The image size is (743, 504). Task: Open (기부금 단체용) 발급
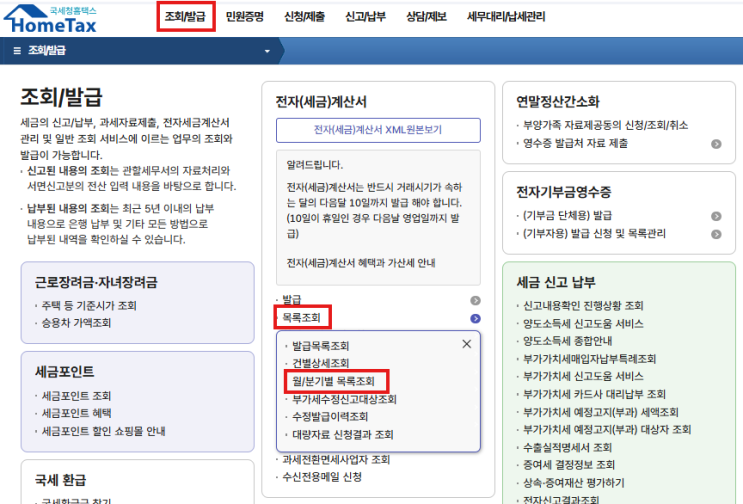pos(567,216)
